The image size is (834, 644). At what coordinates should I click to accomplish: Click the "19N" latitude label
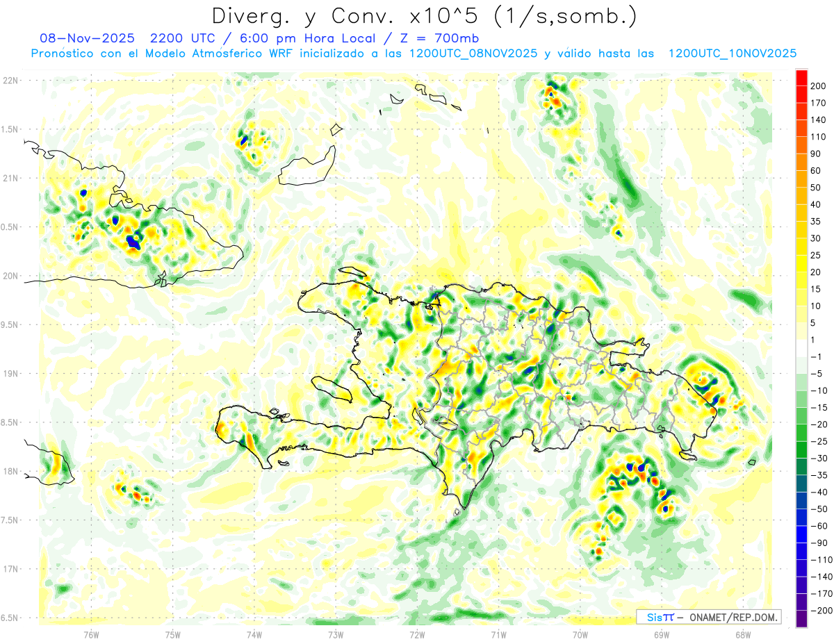click(11, 374)
